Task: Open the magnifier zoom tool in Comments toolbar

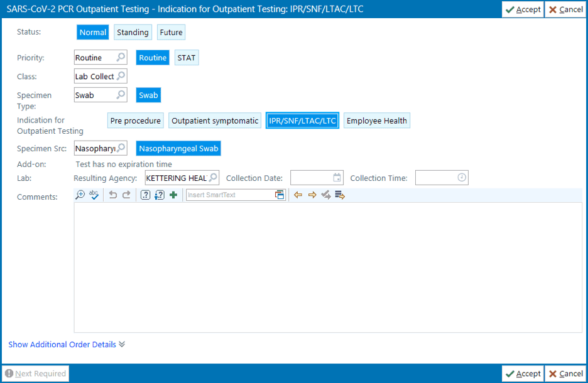Action: coord(80,195)
